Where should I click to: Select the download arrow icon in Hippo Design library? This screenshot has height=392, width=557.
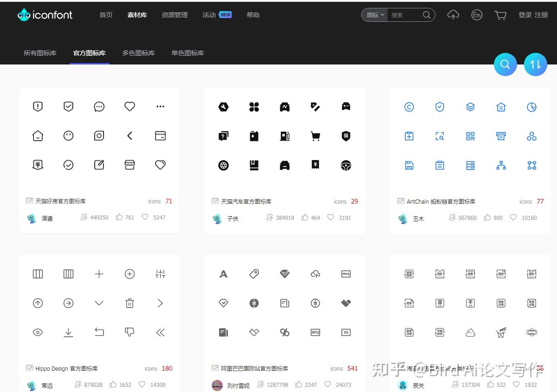[68, 332]
